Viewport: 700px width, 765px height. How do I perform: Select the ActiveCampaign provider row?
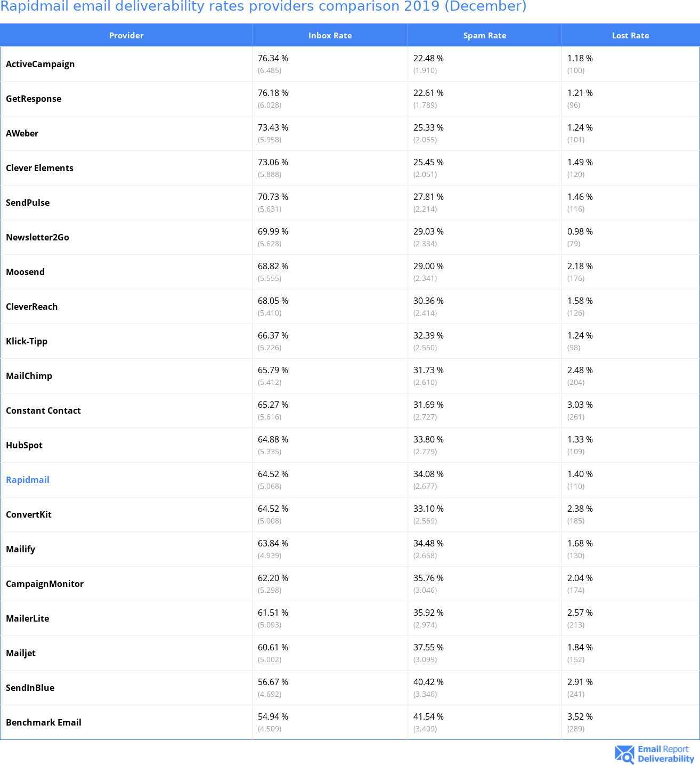[x=40, y=64]
